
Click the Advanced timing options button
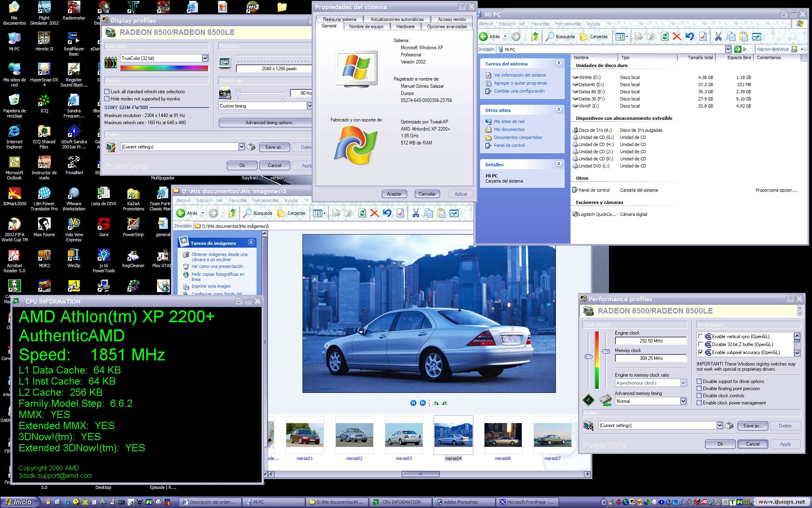click(270, 123)
